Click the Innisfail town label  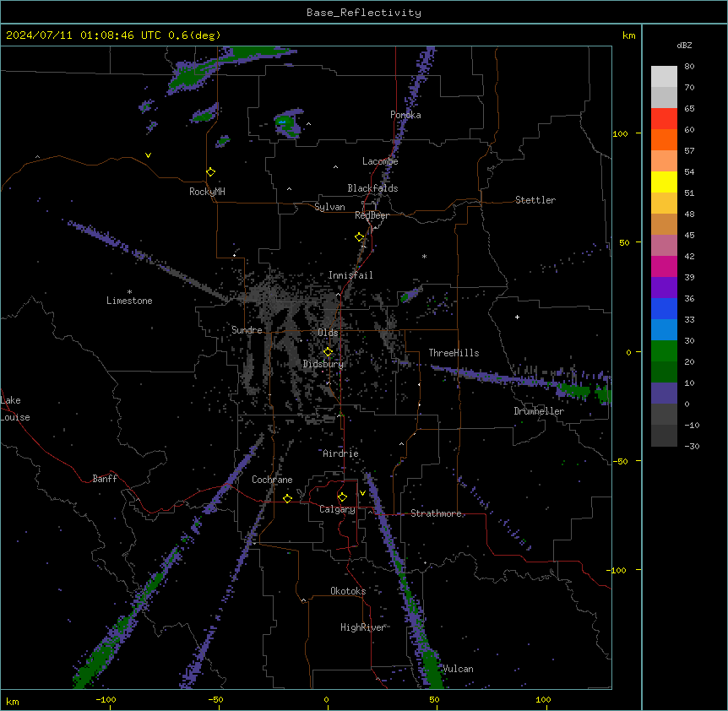350,275
